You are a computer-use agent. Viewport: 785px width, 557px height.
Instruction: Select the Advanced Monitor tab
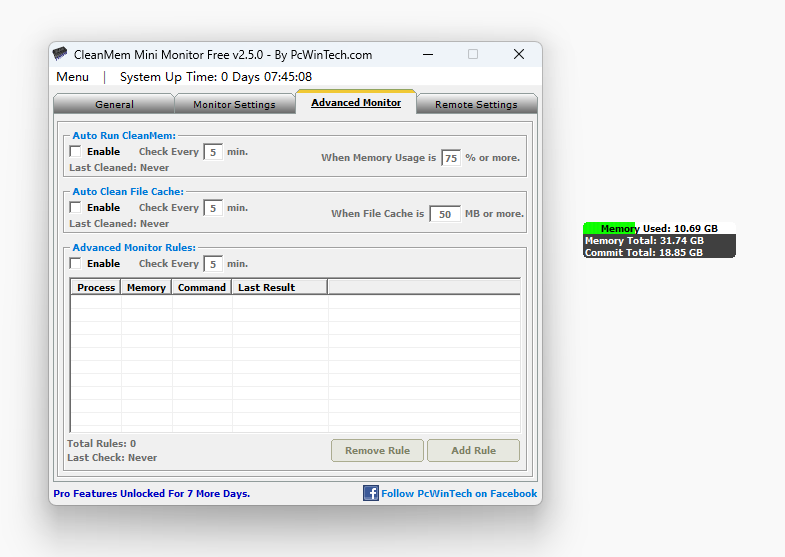click(356, 103)
